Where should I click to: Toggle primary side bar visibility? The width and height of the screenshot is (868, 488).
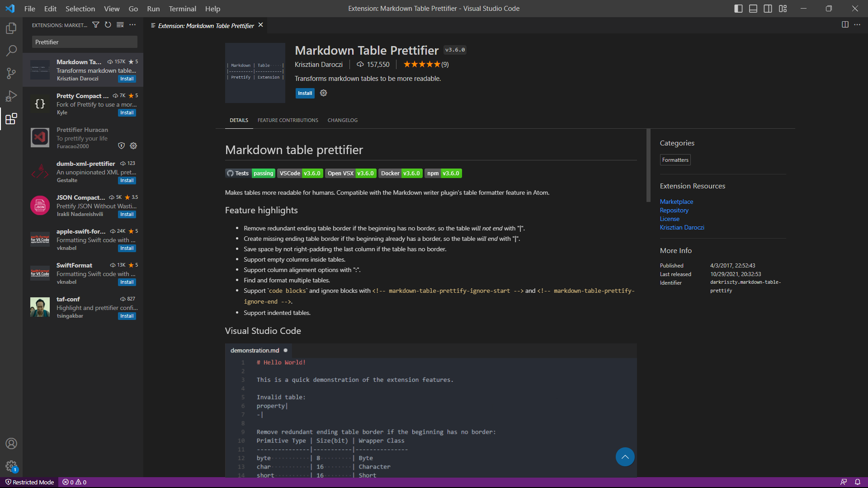[x=738, y=9]
